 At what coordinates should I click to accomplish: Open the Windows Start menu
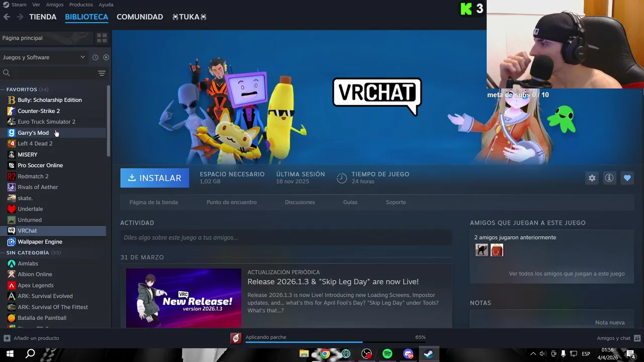(10, 354)
